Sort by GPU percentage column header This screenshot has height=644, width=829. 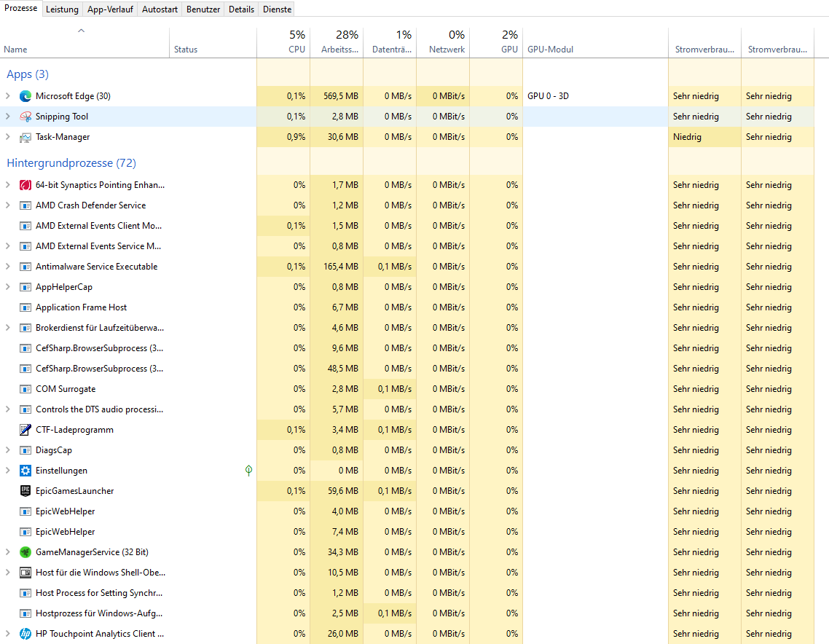[x=496, y=42]
